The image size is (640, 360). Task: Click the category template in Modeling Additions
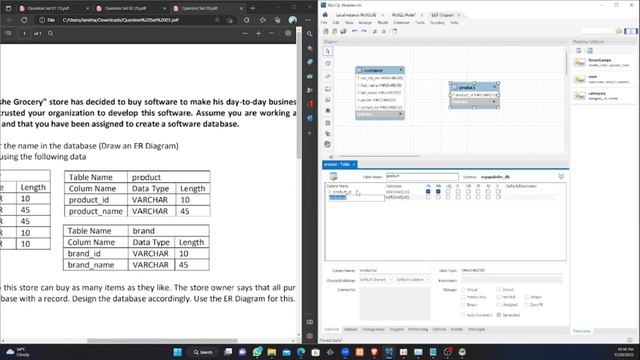point(602,96)
